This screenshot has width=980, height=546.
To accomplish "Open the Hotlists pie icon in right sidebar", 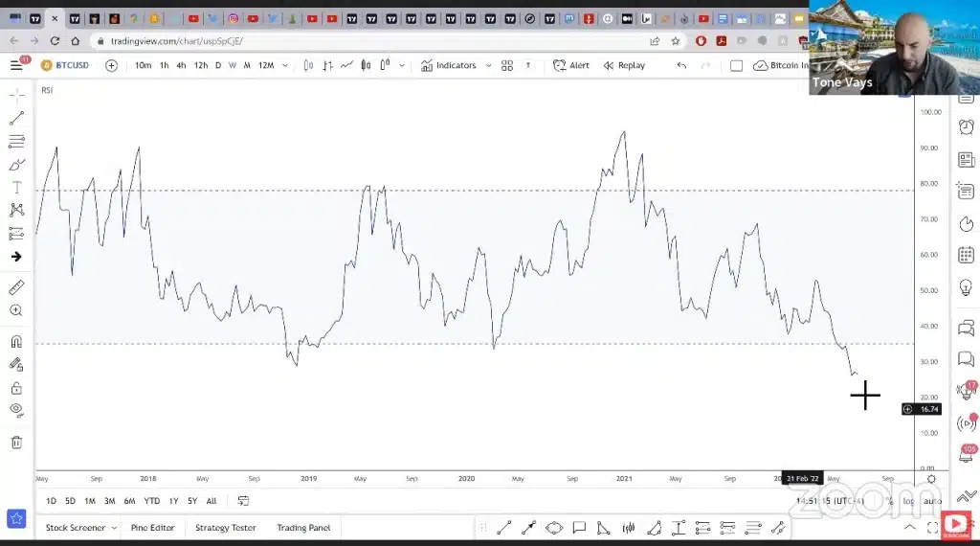I will pyautogui.click(x=967, y=224).
